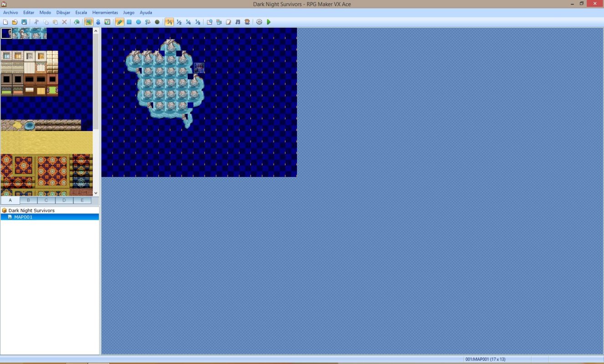Toggle Region editing mode
This screenshot has height=364, width=604.
click(x=107, y=22)
